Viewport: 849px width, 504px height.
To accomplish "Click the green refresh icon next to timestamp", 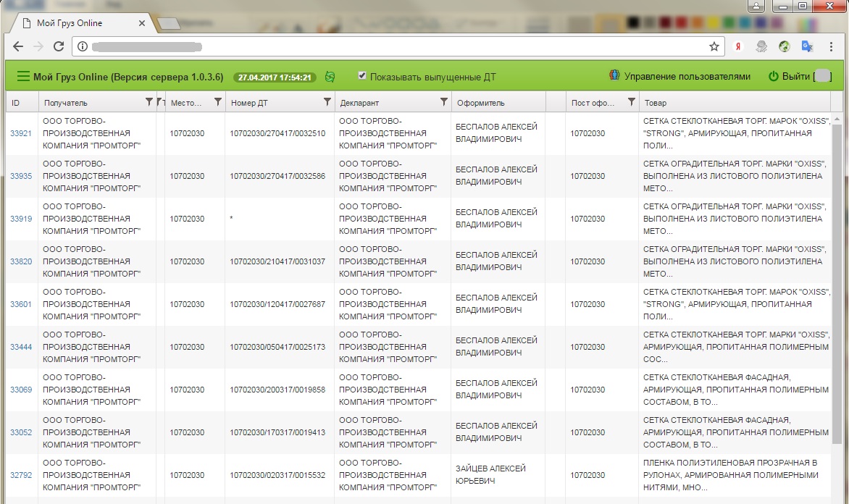I will pos(330,77).
